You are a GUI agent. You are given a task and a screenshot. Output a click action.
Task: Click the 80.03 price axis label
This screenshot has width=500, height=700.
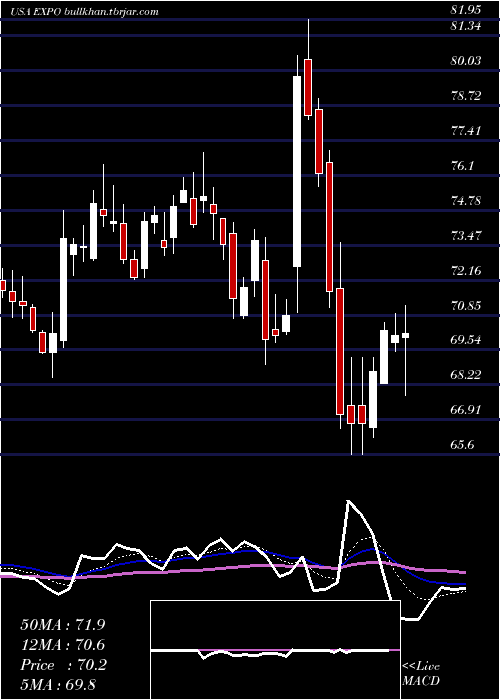click(466, 61)
